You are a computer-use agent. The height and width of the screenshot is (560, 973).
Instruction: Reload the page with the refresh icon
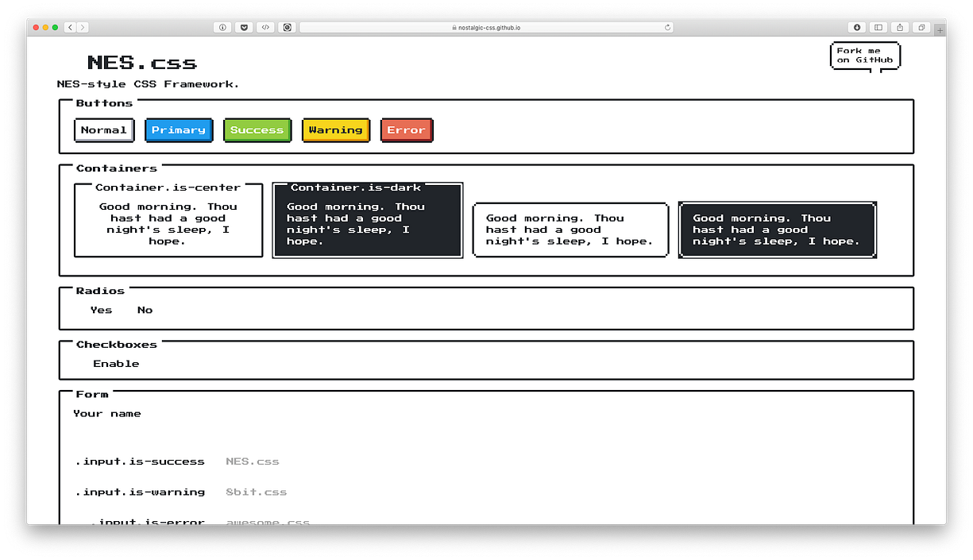coord(667,27)
